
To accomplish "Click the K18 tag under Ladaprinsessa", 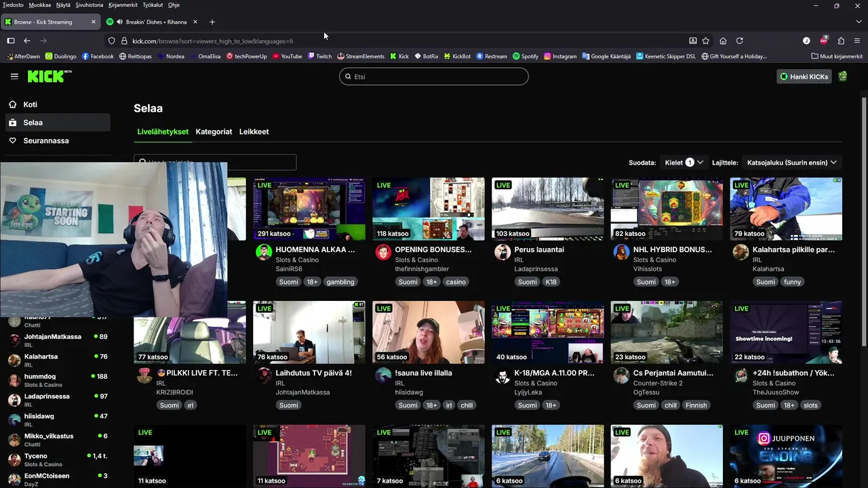I will pos(551,282).
